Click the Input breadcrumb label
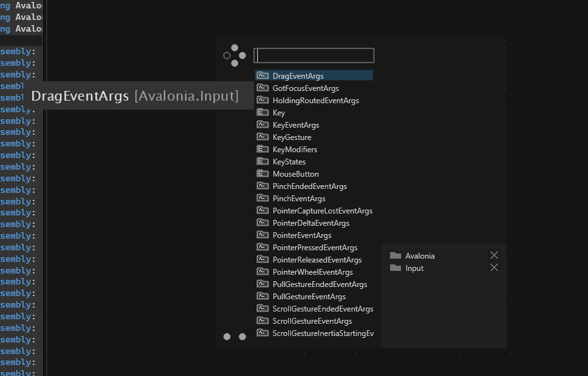 (414, 268)
